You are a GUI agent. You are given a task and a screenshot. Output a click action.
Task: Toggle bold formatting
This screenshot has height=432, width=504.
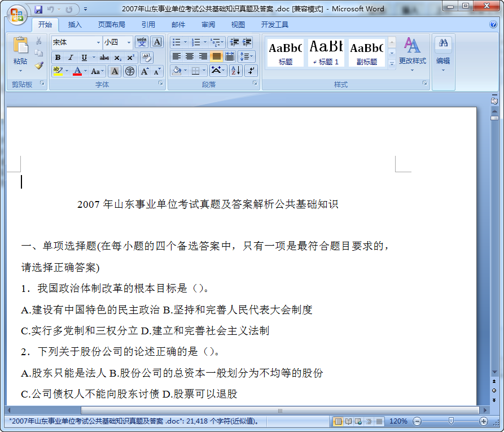tap(57, 58)
